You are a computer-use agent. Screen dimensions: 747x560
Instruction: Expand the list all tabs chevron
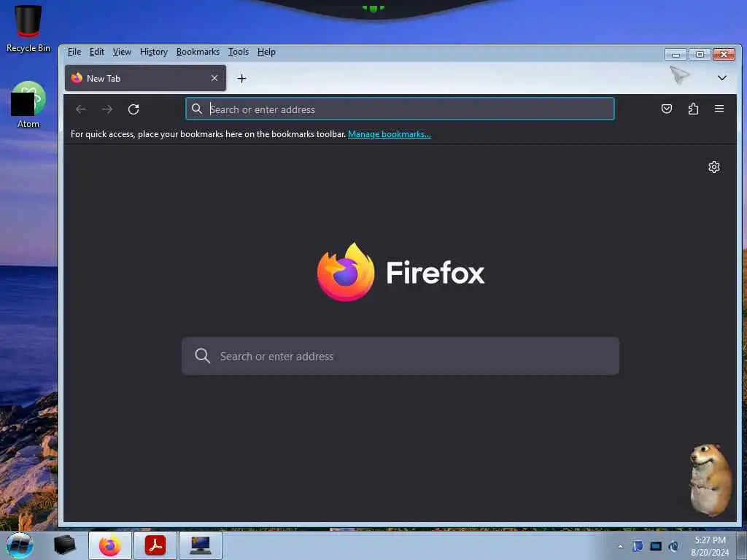click(x=722, y=77)
